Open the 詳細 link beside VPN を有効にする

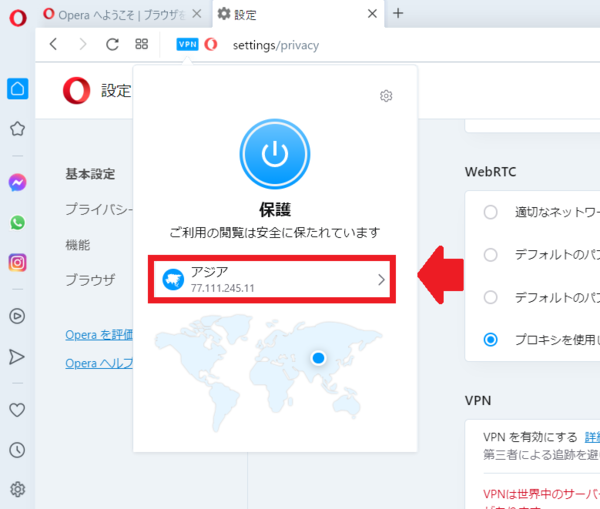(592, 437)
